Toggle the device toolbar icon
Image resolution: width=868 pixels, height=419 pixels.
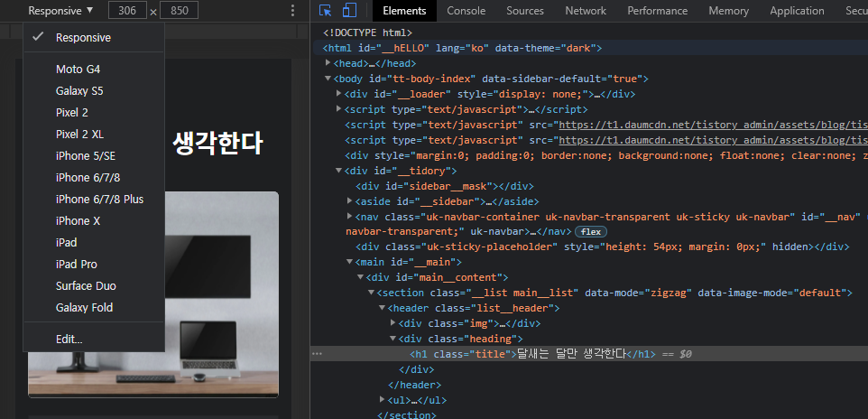[x=349, y=11]
